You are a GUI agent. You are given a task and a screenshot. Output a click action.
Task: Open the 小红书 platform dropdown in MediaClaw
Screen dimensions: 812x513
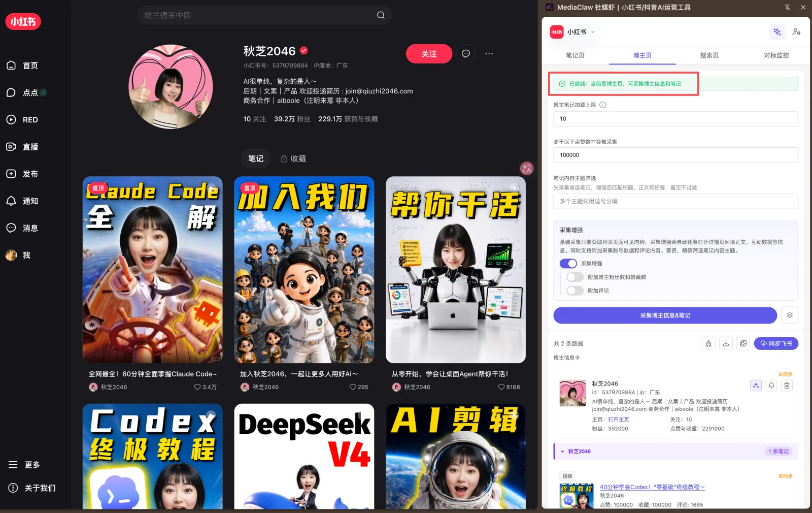[573, 32]
